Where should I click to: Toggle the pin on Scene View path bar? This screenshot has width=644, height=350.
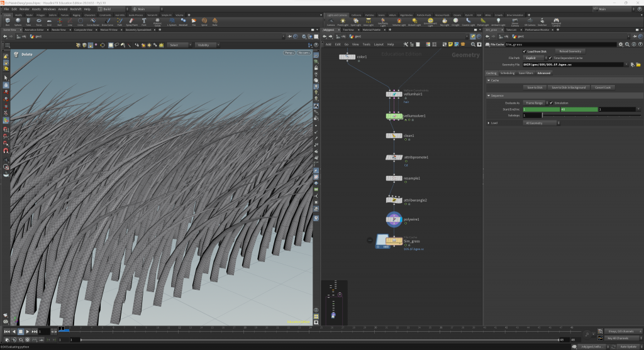click(289, 36)
